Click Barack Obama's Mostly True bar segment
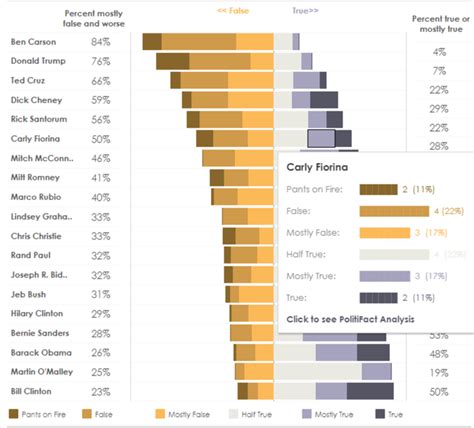The image size is (474, 428). tap(336, 352)
